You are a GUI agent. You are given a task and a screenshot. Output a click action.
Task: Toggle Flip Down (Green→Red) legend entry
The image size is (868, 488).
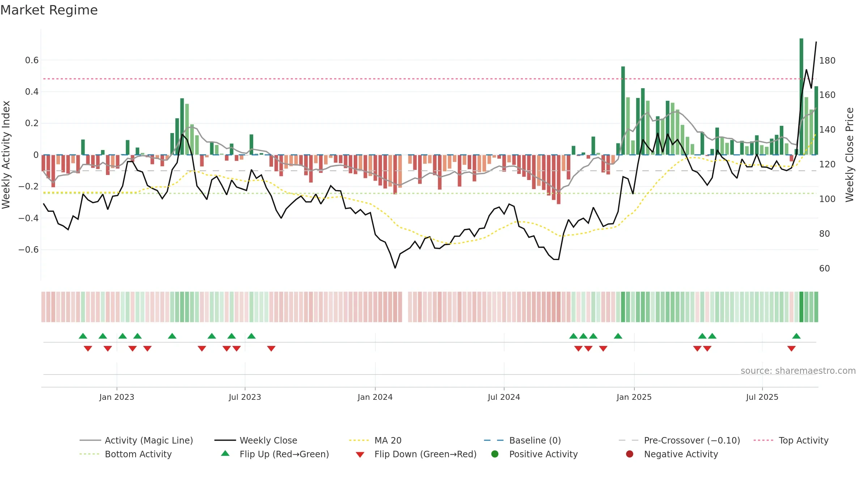pos(416,454)
